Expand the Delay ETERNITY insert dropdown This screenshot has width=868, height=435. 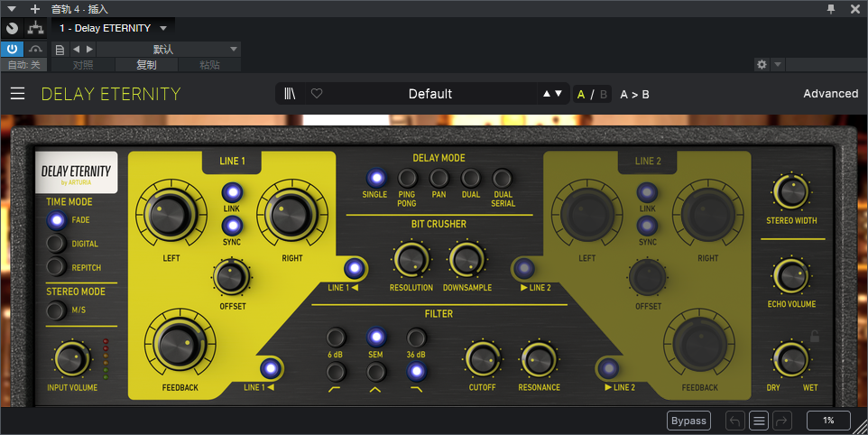[163, 28]
